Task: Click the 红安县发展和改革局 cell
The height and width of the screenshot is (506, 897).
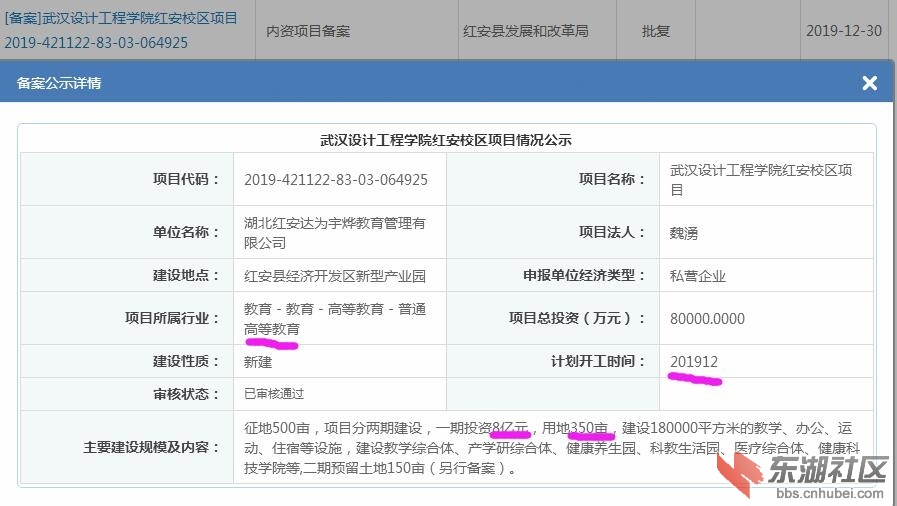Action: pos(526,31)
